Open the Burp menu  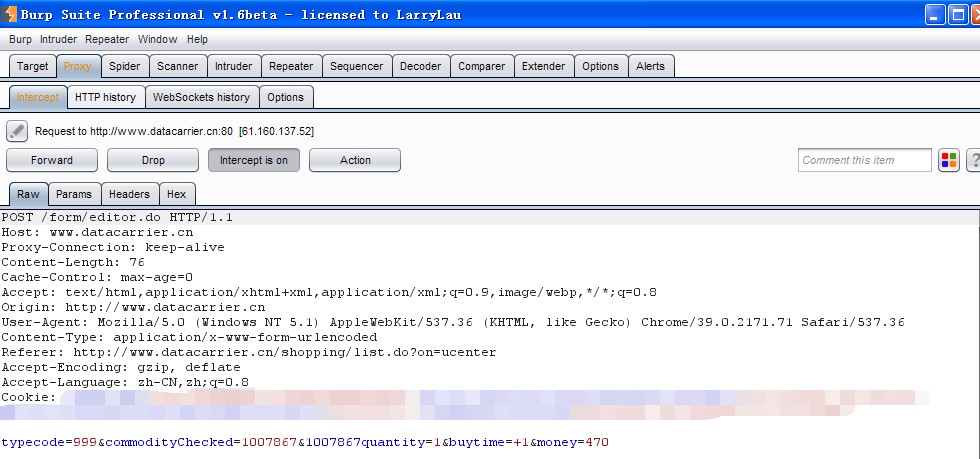[20, 39]
